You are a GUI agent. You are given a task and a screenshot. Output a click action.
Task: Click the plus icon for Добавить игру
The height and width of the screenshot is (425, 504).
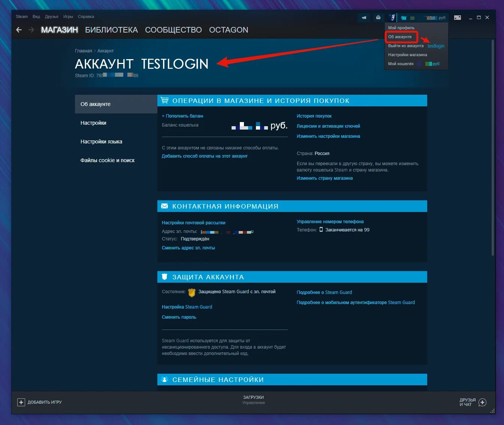coord(21,402)
